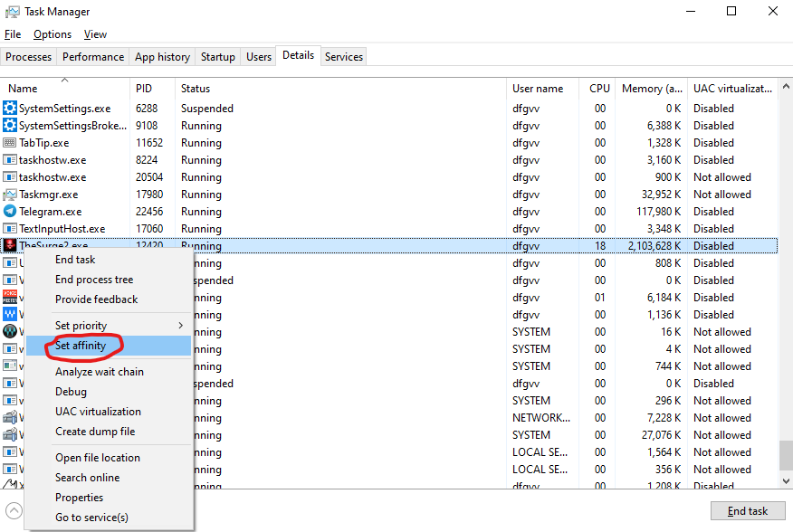This screenshot has width=793, height=532.
Task: Click the Taskmgr.exe process icon
Action: pyautogui.click(x=10, y=195)
